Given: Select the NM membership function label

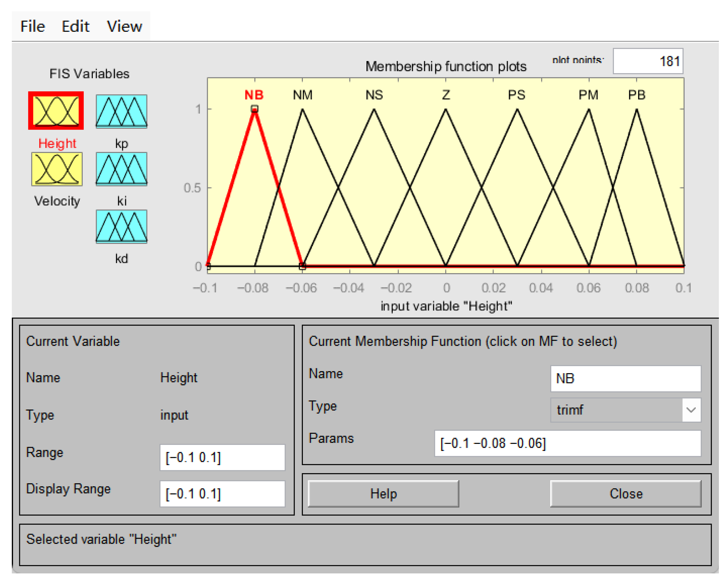Looking at the screenshot, I should tap(303, 95).
